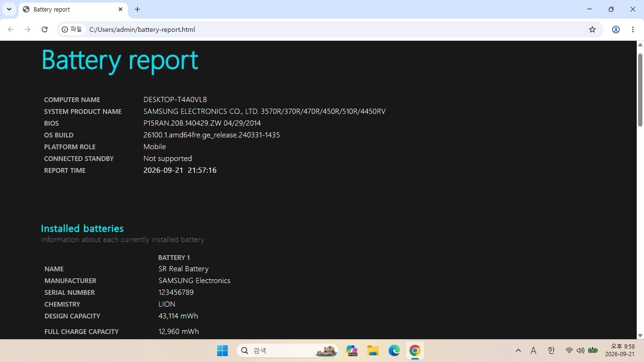The image size is (644, 362).
Task: Open the Chrome three-dot menu
Action: pyautogui.click(x=633, y=29)
